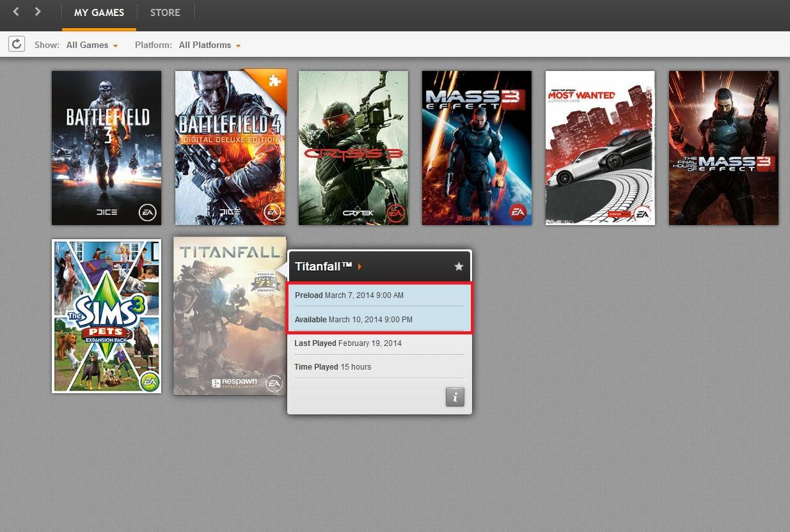Image resolution: width=790 pixels, height=532 pixels.
Task: Click the add-on puzzle badge on Battlefield 4
Action: coord(274,81)
